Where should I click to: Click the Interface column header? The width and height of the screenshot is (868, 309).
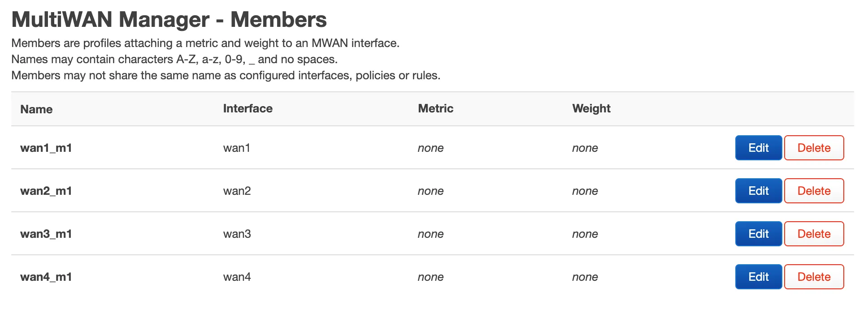click(x=247, y=108)
